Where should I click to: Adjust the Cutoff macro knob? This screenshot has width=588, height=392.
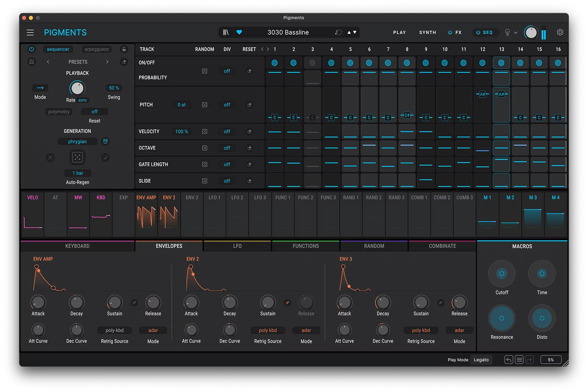coord(501,273)
